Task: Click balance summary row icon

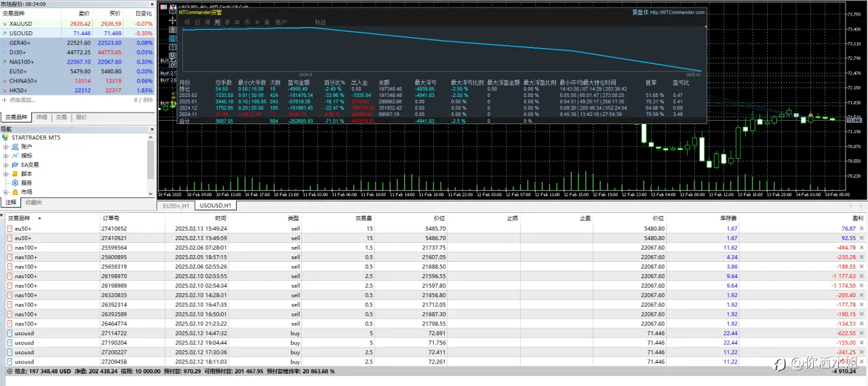Action: pyautogui.click(x=9, y=371)
